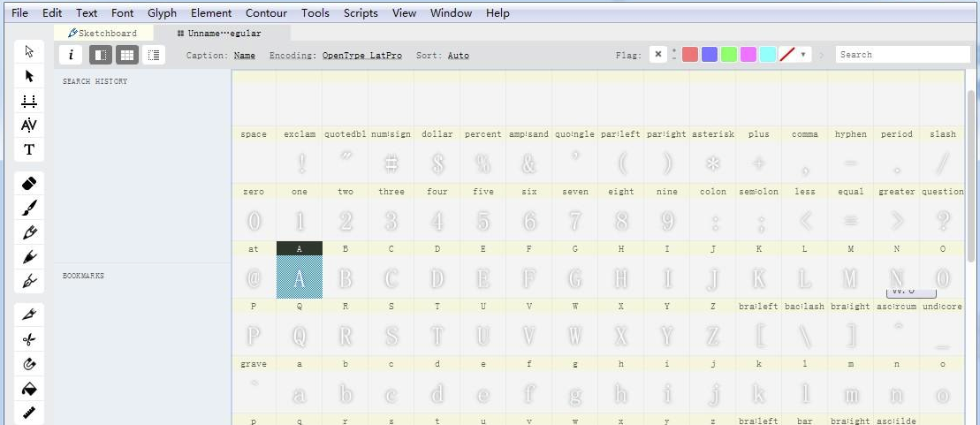Select the glyph cell A
This screenshot has height=425, width=980.
click(x=300, y=270)
